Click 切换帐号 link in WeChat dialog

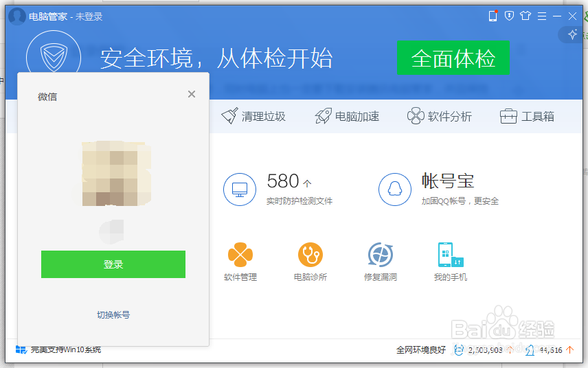113,314
